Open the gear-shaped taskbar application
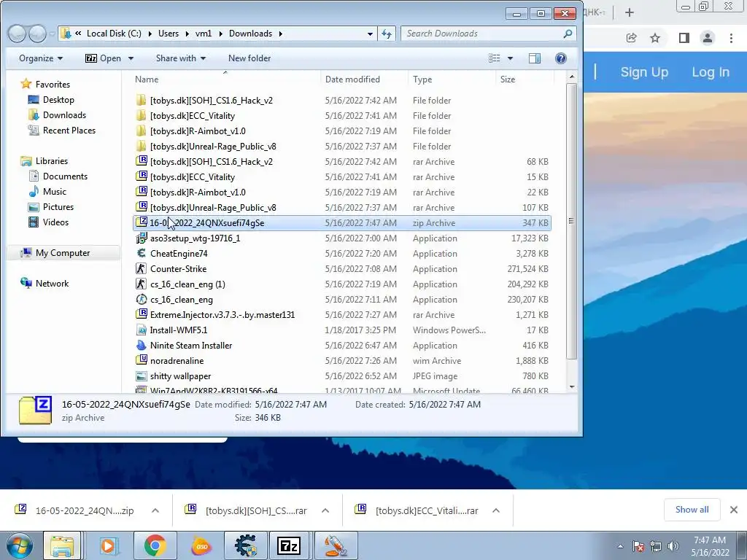This screenshot has width=747, height=560. 245,545
